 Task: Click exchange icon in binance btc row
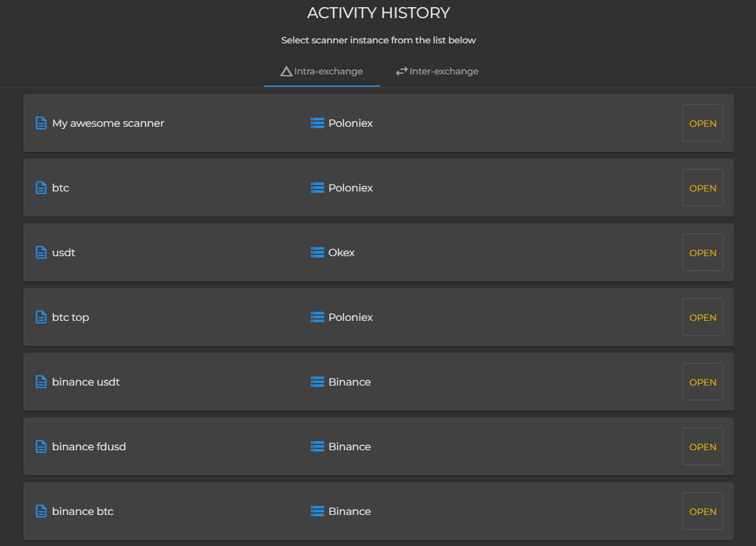click(x=317, y=511)
